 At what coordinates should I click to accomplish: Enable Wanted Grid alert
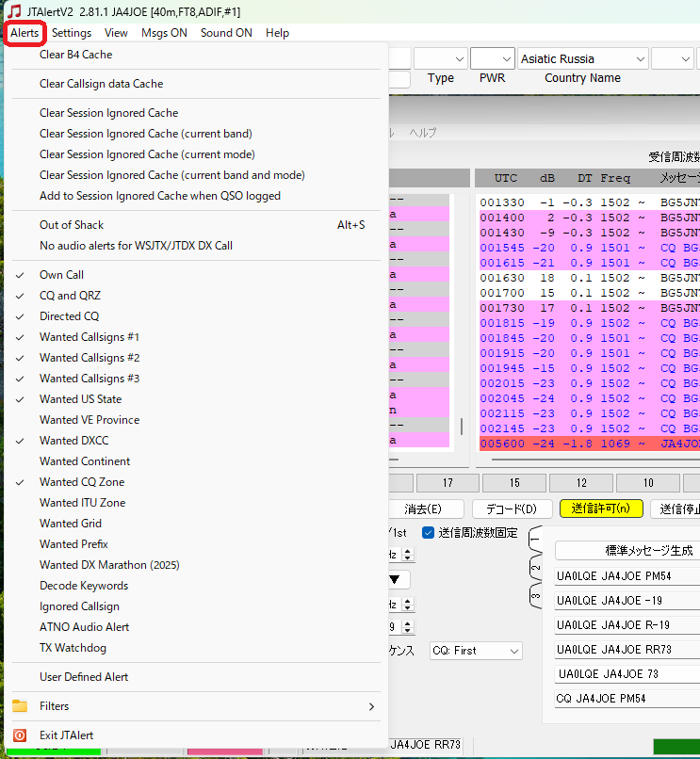196,524
